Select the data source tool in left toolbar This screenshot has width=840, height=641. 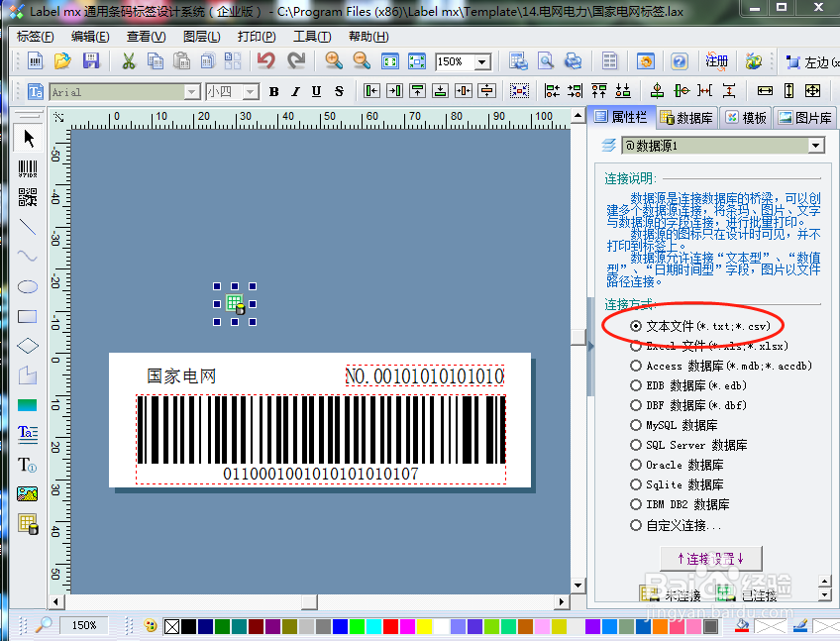coord(28,524)
